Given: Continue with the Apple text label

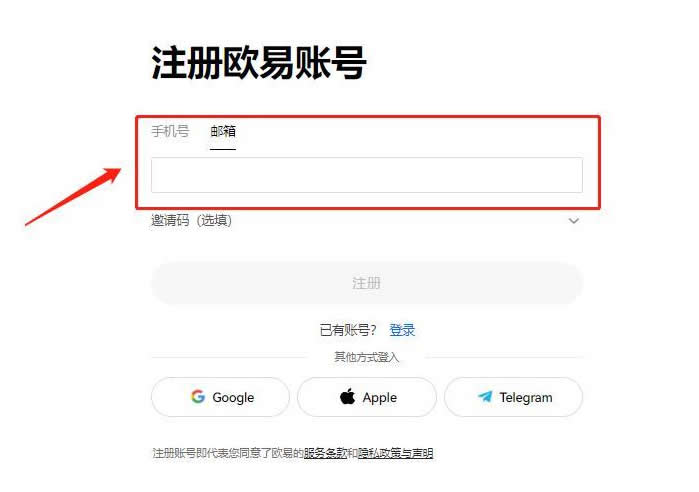Looking at the screenshot, I should (x=379, y=398).
